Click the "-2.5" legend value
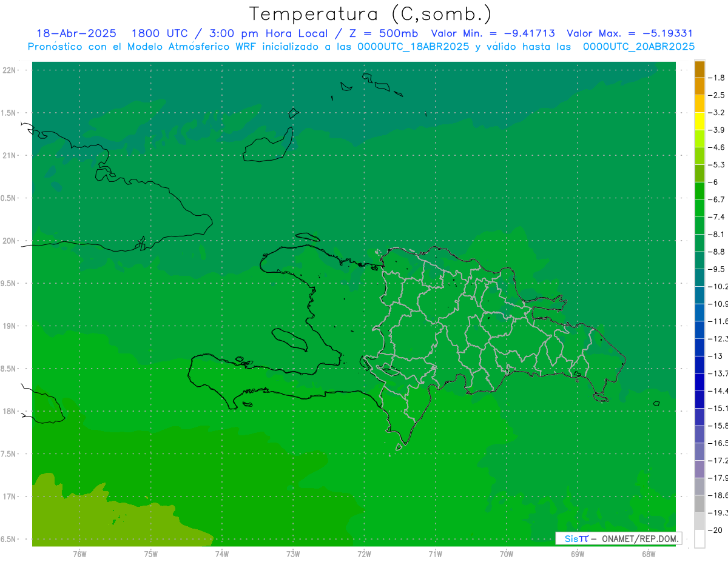Image resolution: width=728 pixels, height=562 pixels. [x=716, y=95]
